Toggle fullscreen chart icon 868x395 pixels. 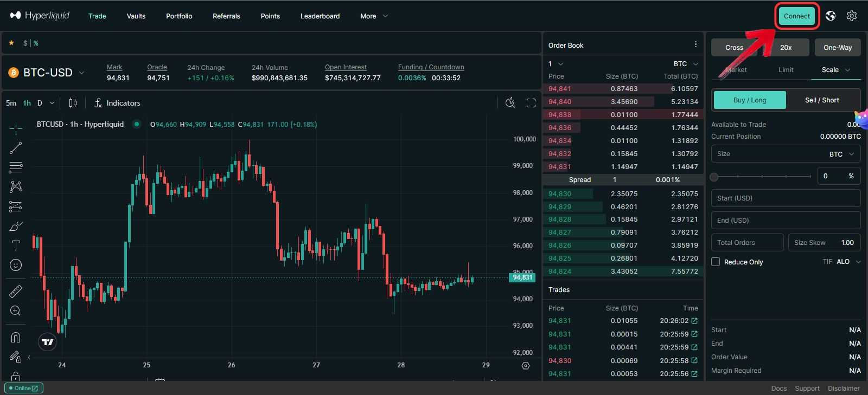(531, 103)
